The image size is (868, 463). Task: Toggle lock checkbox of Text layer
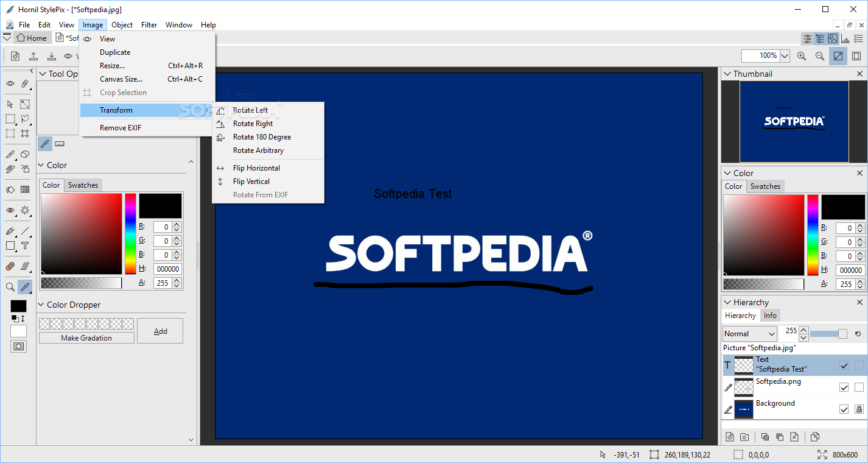(859, 366)
